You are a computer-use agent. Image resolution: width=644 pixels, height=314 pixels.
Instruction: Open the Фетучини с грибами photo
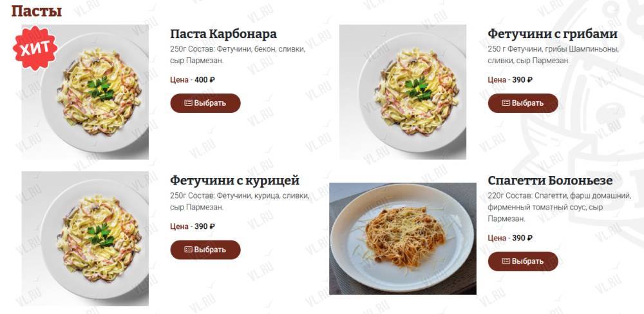(x=402, y=92)
